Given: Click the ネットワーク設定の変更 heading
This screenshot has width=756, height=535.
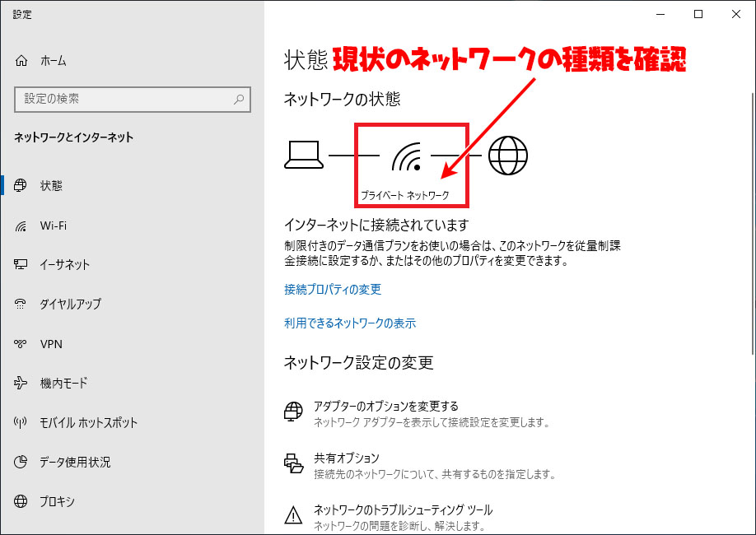Looking at the screenshot, I should pyautogui.click(x=359, y=362).
